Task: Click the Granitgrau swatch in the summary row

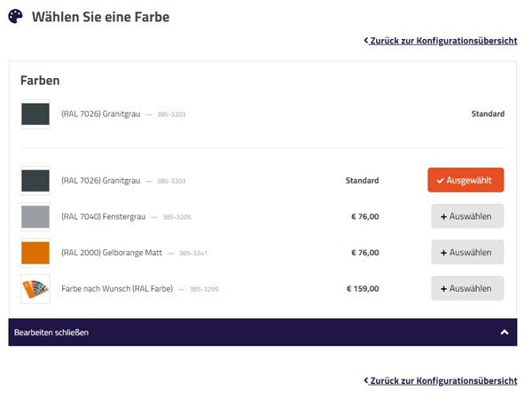Action: point(35,114)
